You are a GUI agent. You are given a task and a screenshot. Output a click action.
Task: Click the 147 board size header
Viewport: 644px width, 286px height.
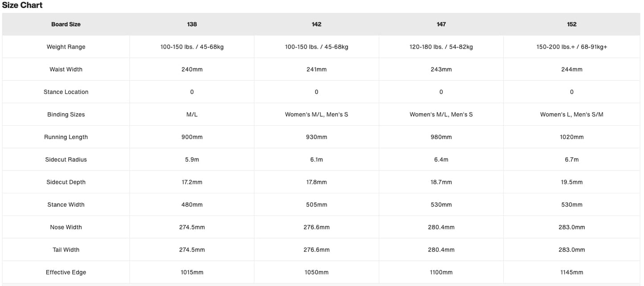click(x=441, y=25)
